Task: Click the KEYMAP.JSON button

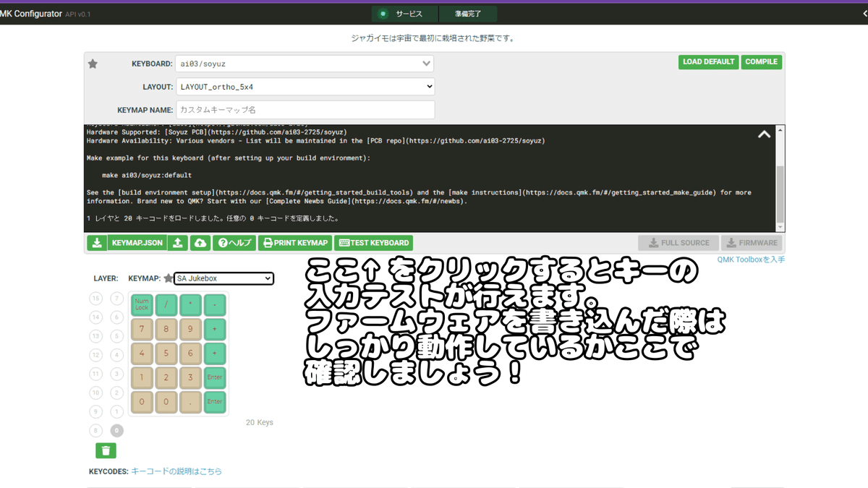Action: pyautogui.click(x=137, y=243)
